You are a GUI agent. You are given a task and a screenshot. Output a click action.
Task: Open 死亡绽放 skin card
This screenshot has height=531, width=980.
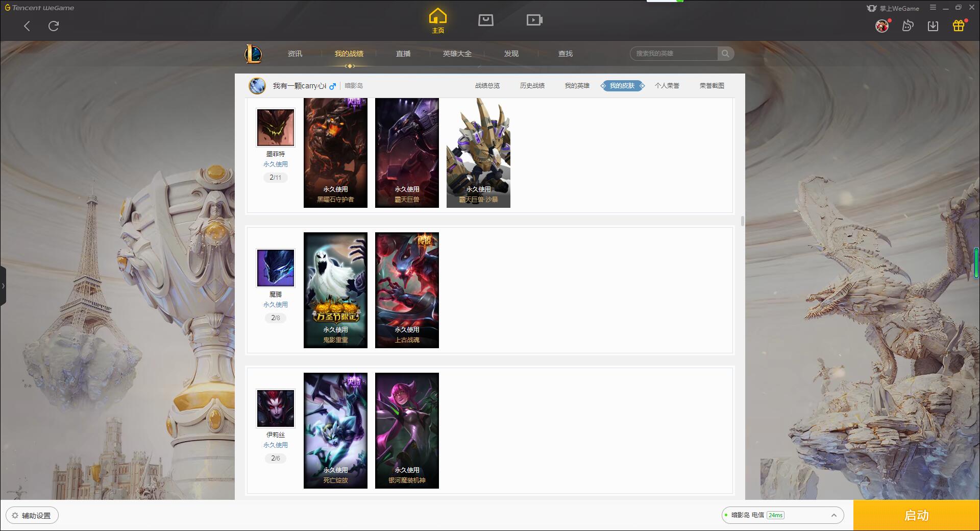pos(335,430)
